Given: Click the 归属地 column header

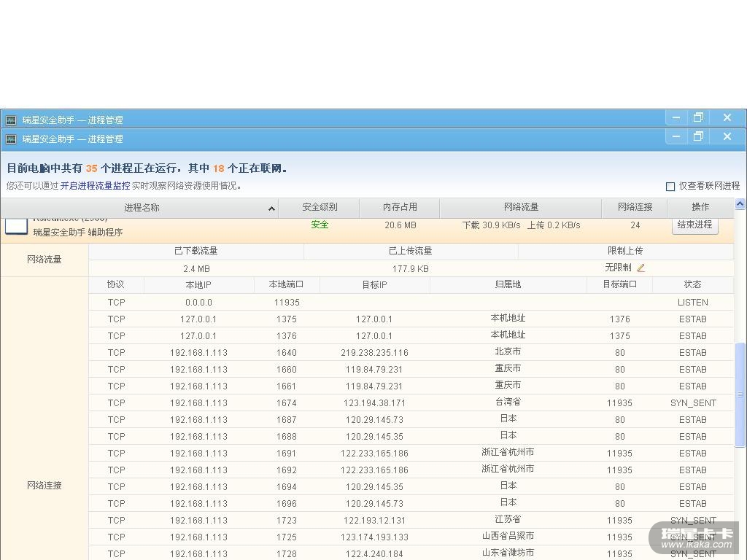Looking at the screenshot, I should [508, 285].
